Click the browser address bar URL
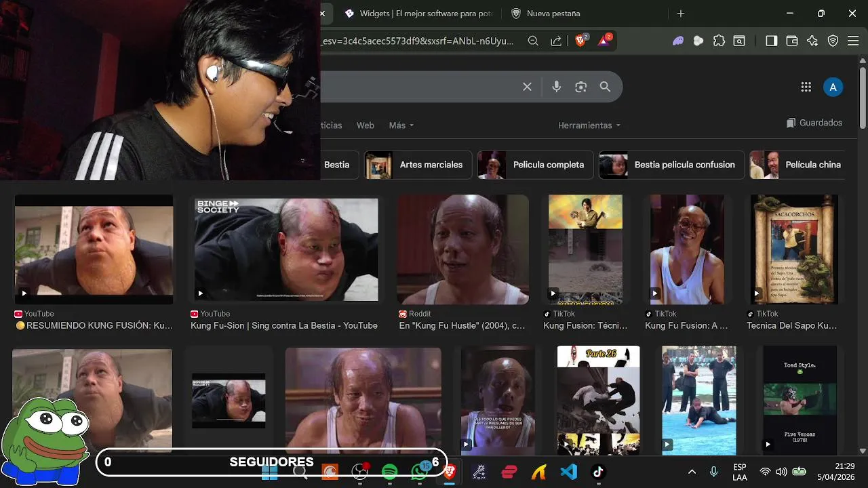This screenshot has width=868, height=488. click(x=417, y=41)
